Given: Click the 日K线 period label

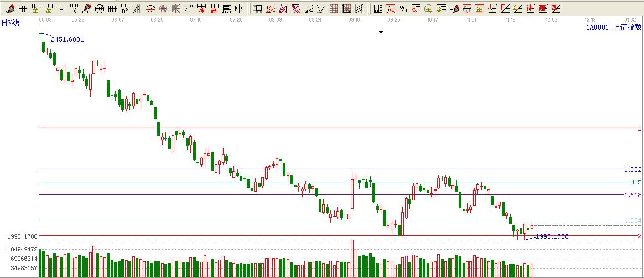Looking at the screenshot, I should [10, 23].
